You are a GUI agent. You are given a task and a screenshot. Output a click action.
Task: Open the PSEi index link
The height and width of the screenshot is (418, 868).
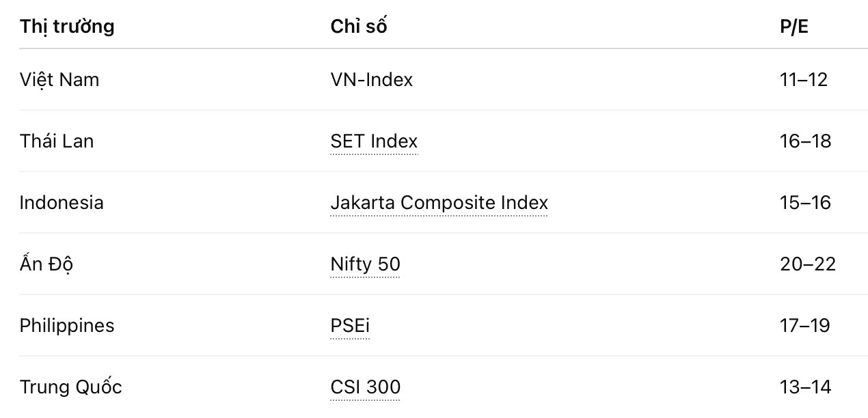[350, 326]
